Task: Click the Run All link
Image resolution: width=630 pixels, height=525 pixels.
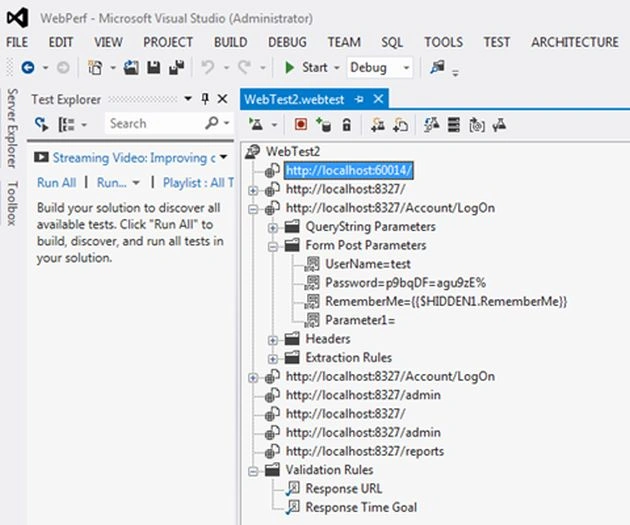Action: [56, 183]
